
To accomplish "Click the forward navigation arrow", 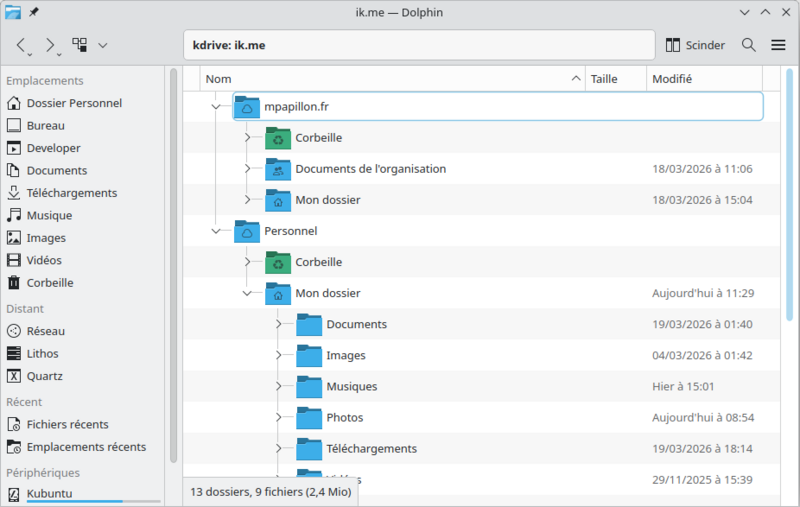I will [x=49, y=45].
